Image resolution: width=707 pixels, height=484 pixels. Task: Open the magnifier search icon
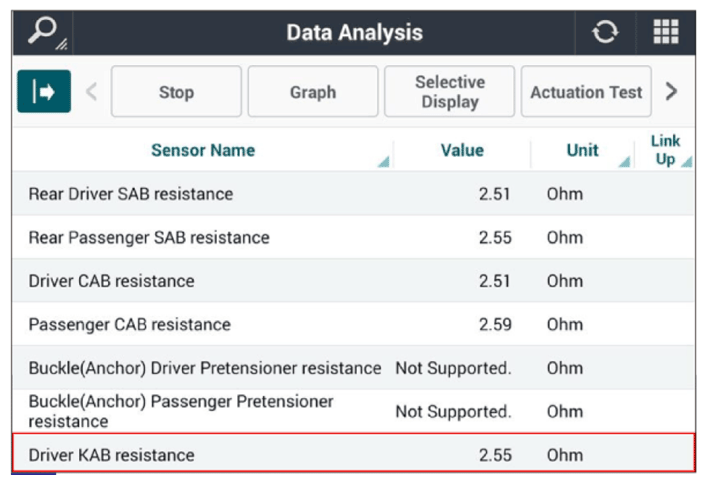pos(43,32)
